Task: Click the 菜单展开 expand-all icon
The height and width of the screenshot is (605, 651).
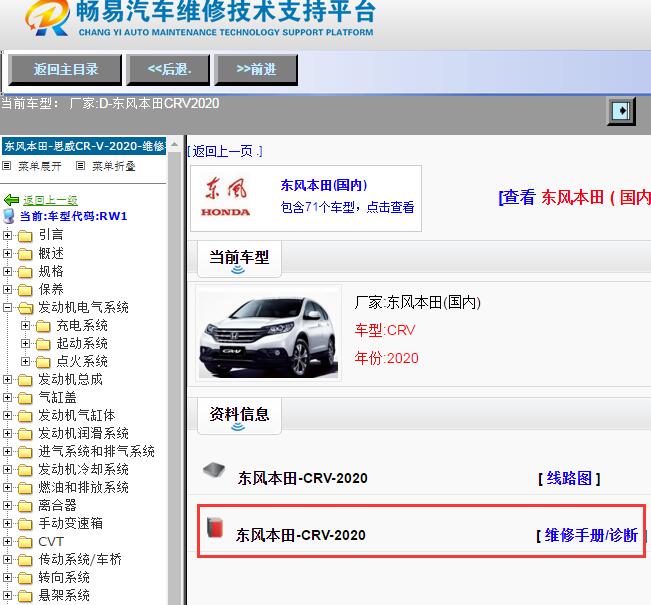Action: (7, 166)
